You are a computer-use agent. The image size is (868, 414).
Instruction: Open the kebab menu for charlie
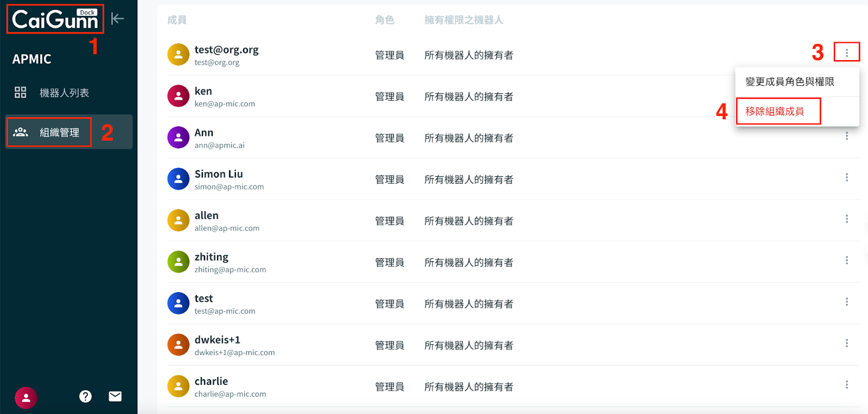click(x=846, y=385)
